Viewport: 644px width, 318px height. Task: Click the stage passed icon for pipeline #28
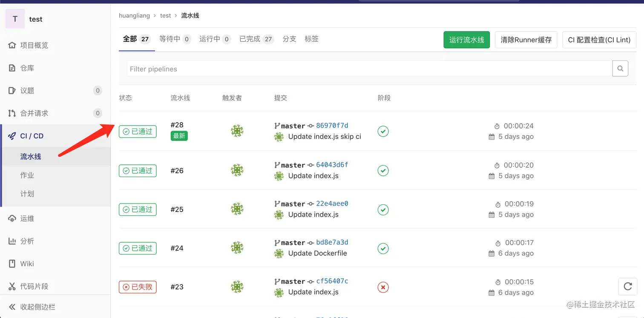[383, 132]
